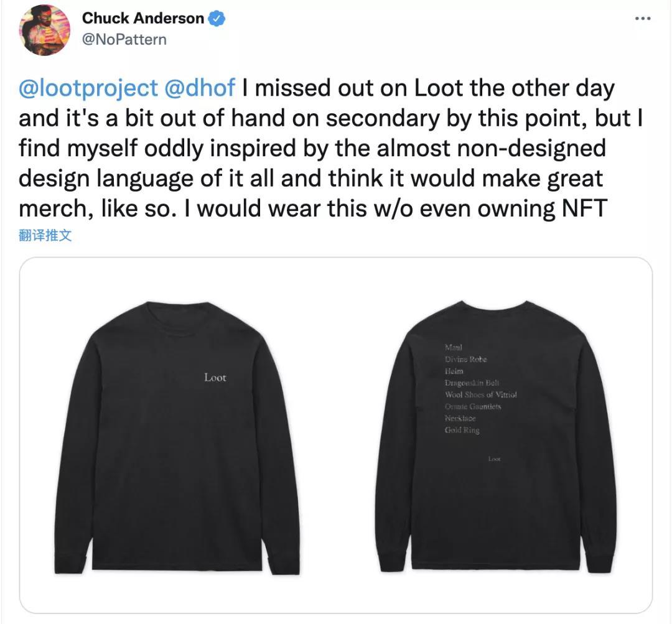
Task: Click the Wool Shoes of Vitriol text
Action: click(x=480, y=394)
